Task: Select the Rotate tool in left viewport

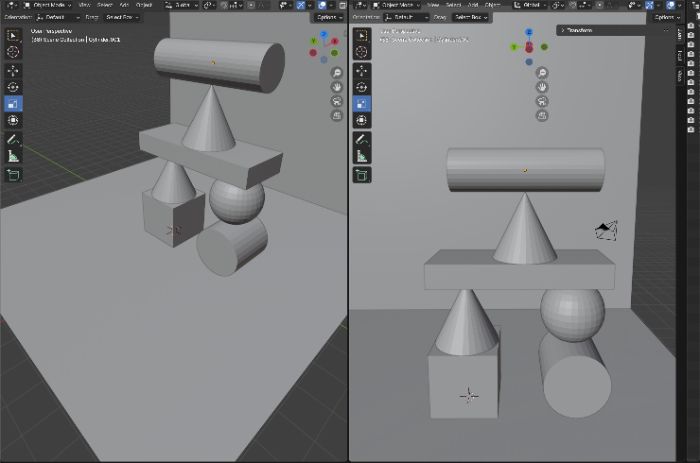Action: 13,87
